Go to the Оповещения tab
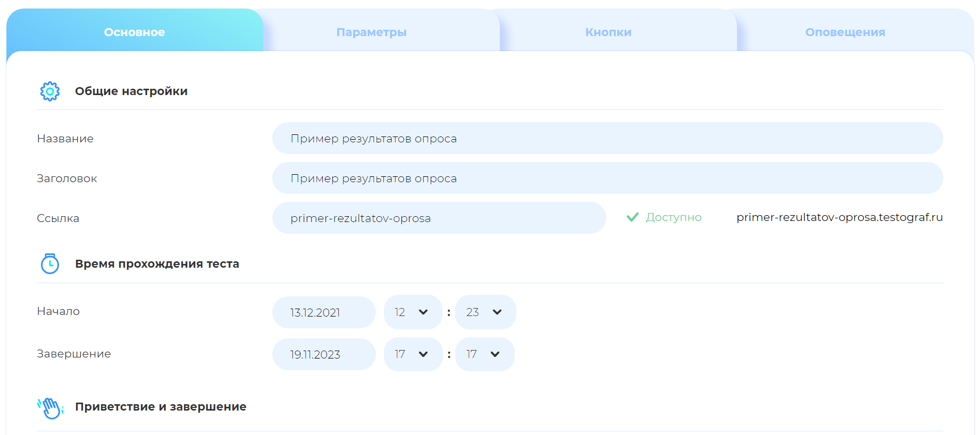This screenshot has height=435, width=980. point(845,32)
